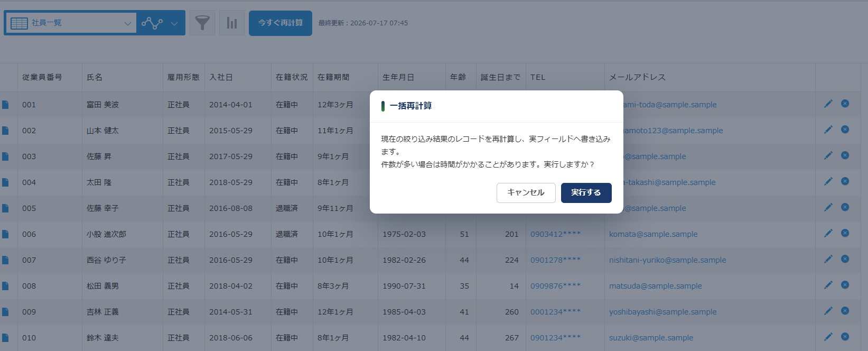Open record detail icon for employee 009
This screenshot has height=351, width=868.
5,312
